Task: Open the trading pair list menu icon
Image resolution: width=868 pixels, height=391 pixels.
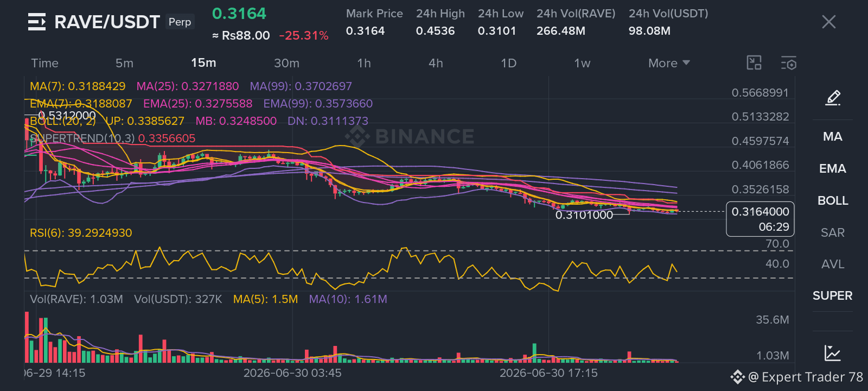Action: [37, 22]
